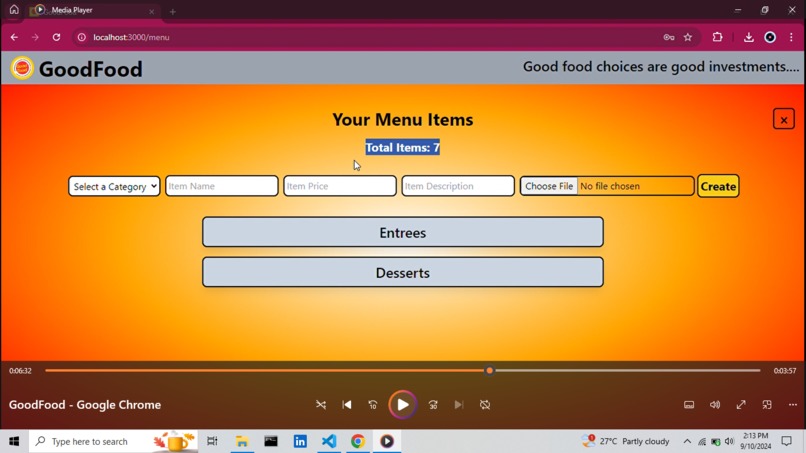Open Task View on the taskbar

212,441
